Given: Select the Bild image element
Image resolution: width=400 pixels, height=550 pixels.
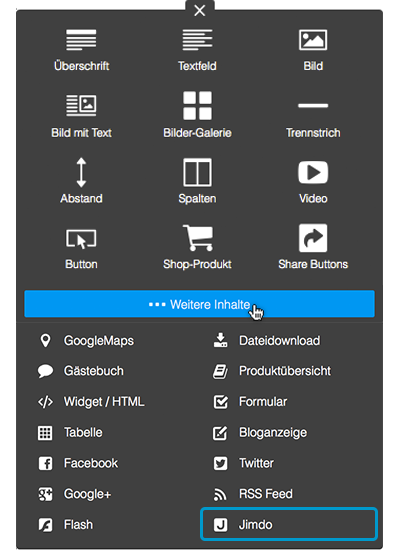Looking at the screenshot, I should pyautogui.click(x=313, y=50).
